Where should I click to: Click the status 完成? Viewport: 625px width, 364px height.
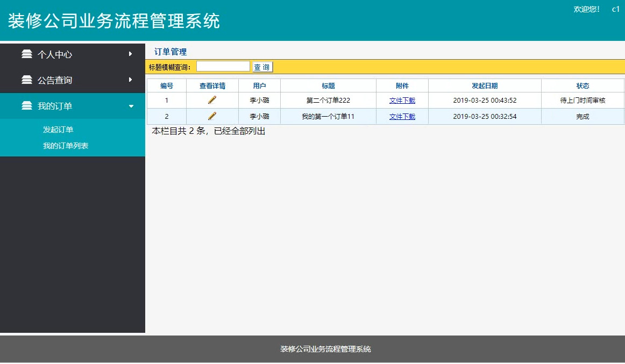click(583, 117)
